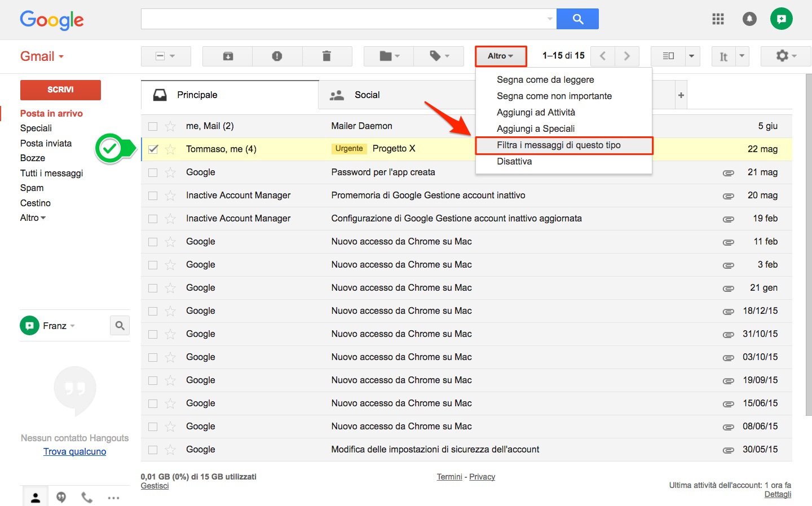Viewport: 812px width, 506px height.
Task: Click attachment icon on 30/05/15 row
Action: (729, 450)
